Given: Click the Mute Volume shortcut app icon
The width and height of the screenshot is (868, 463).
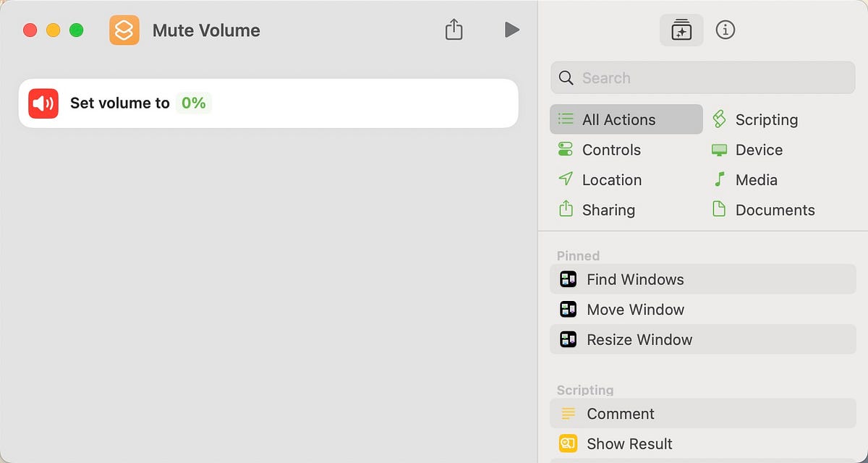Looking at the screenshot, I should click(x=124, y=30).
